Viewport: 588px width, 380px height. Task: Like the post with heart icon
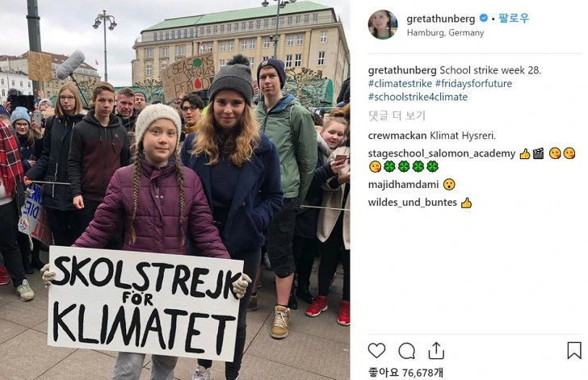376,351
